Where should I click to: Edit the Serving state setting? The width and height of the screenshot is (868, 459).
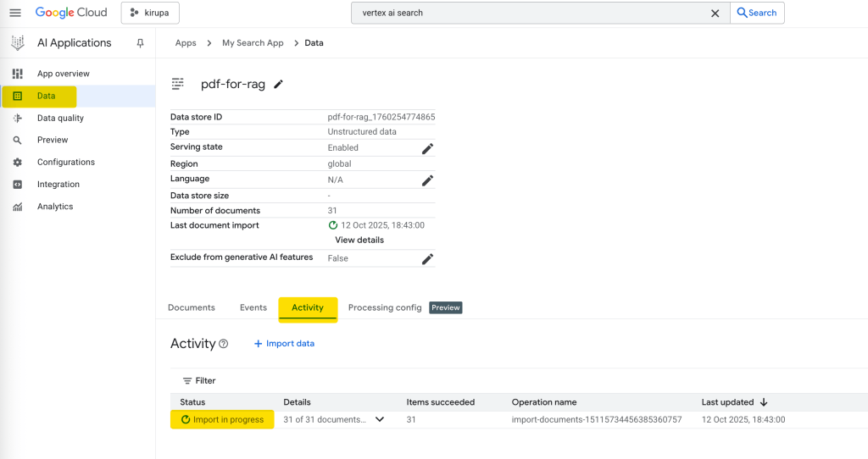tap(427, 148)
